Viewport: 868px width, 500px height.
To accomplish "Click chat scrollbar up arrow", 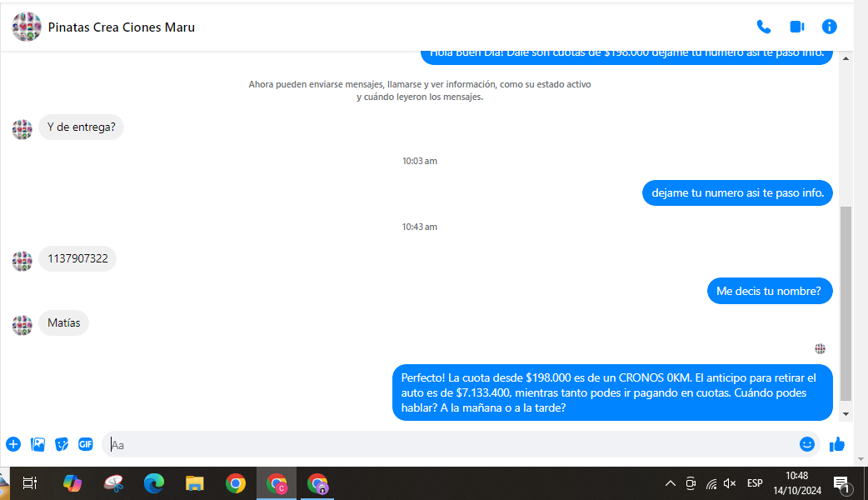I will coord(846,58).
